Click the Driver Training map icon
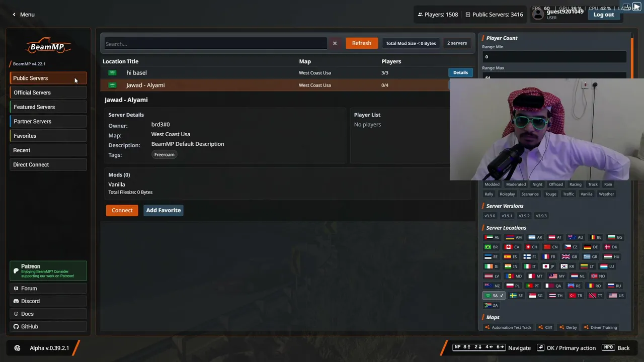This screenshot has height=362, width=644. click(x=586, y=327)
